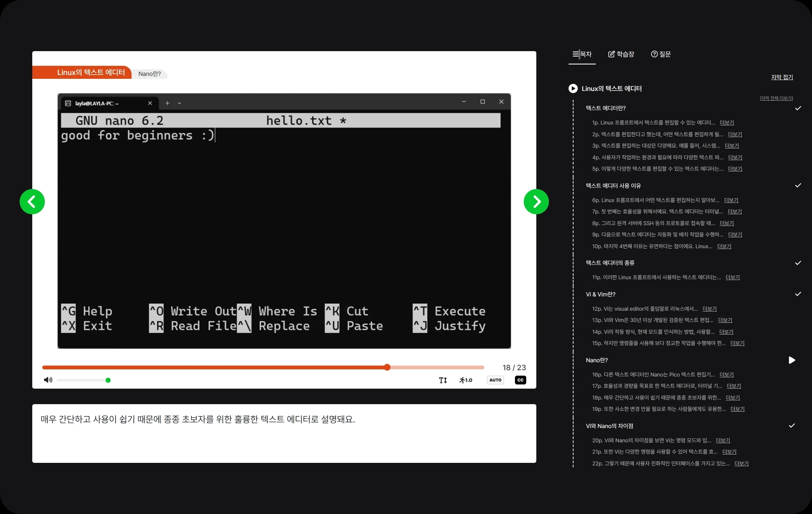Click 자막 전체 더보기 link

click(x=776, y=98)
